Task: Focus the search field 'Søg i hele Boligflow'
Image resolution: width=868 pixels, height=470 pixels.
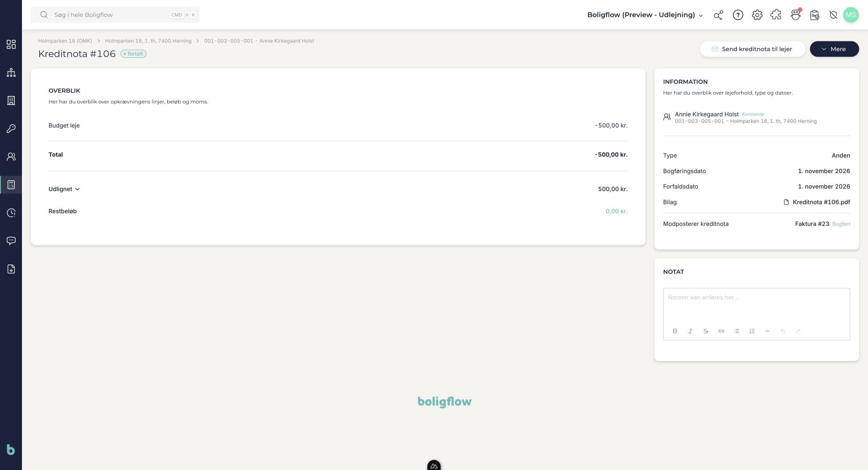Action: pos(115,15)
